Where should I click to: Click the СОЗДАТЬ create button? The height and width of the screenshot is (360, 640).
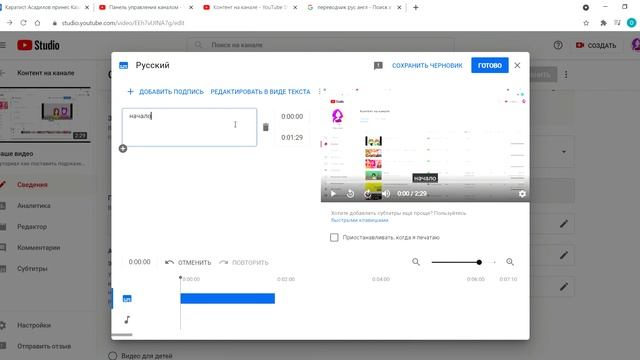tap(596, 45)
